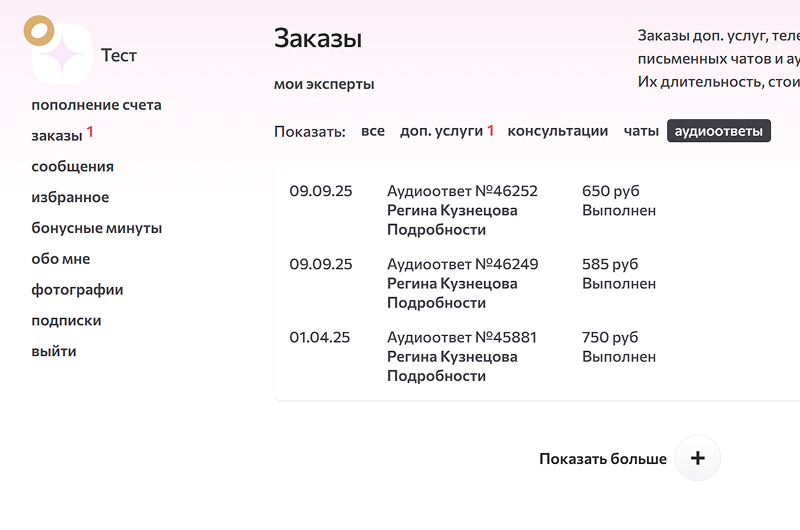Viewport: 800px width, 530px height.
Task: Go to заказы in the sidebar
Action: coord(57,136)
